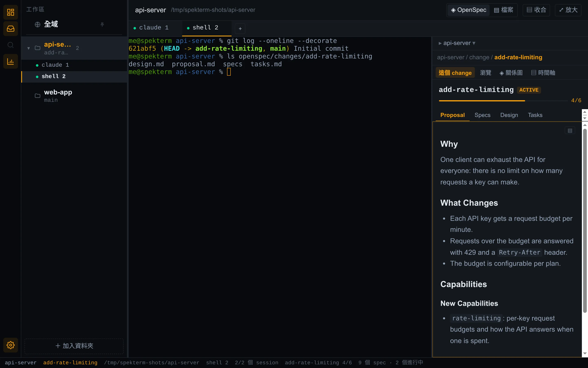Switch side panel to 檔案 files

click(503, 10)
